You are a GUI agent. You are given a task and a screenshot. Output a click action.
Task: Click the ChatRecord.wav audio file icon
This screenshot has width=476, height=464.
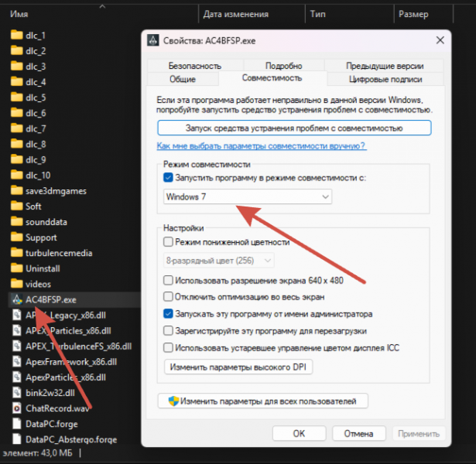click(17, 408)
